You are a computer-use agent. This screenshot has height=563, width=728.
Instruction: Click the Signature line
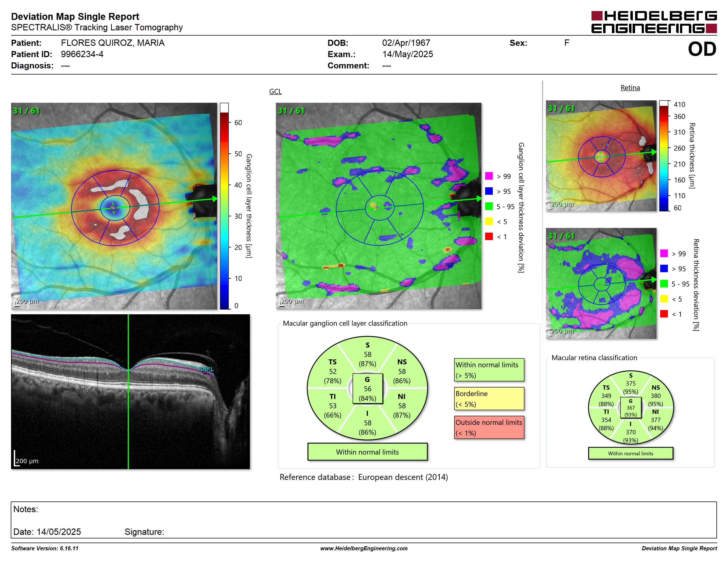[144, 532]
